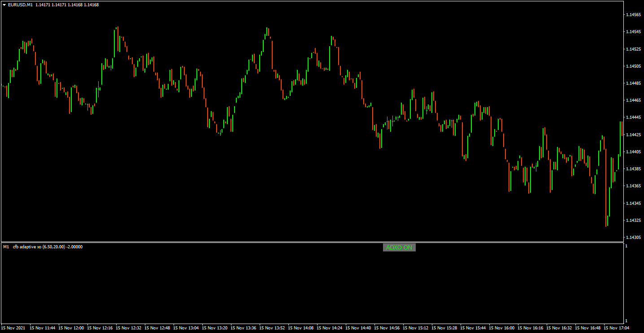Screen dimensions: 644x333
Task: Click the 15 Nov 16:16 time label
Action: coord(531,328)
